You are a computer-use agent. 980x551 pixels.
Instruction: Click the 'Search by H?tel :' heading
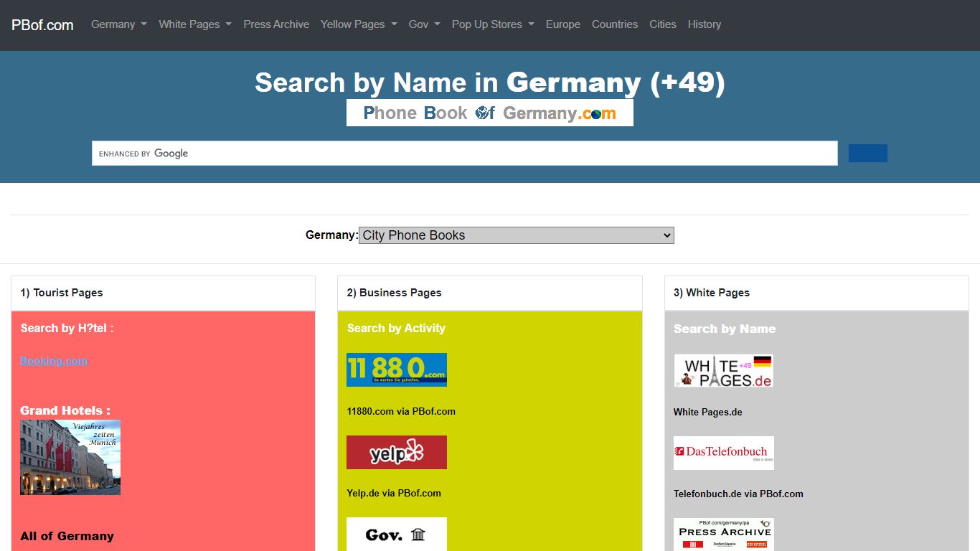click(x=67, y=328)
